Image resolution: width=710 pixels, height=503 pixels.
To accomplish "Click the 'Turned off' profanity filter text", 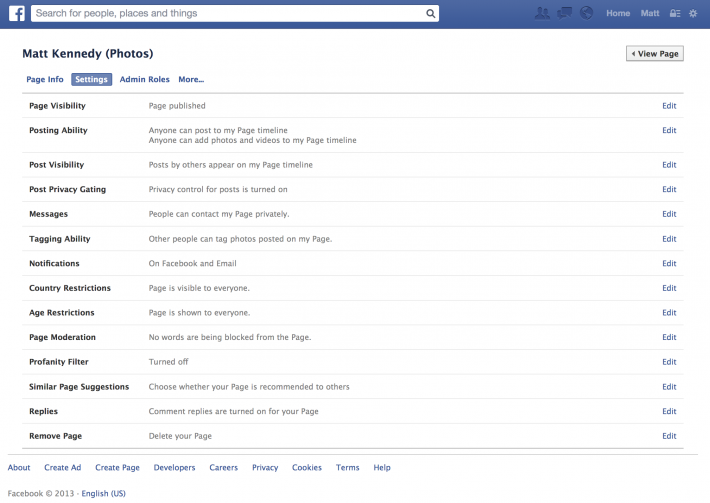I will [168, 362].
